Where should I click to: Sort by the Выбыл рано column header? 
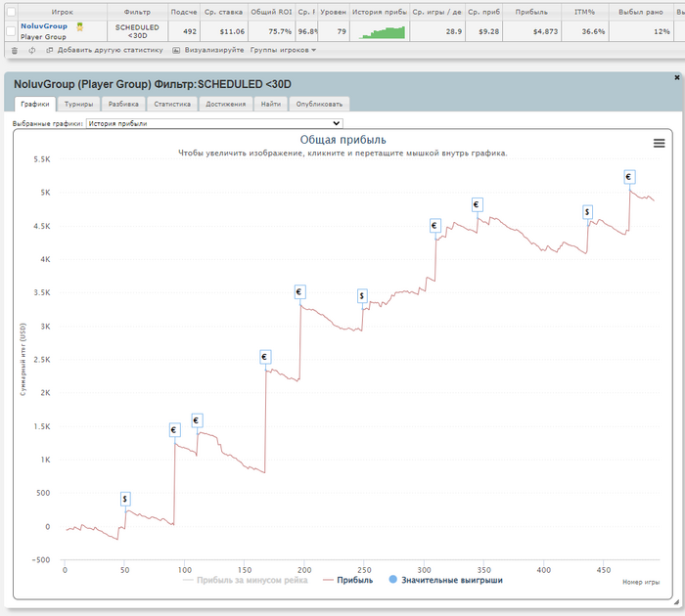[640, 13]
